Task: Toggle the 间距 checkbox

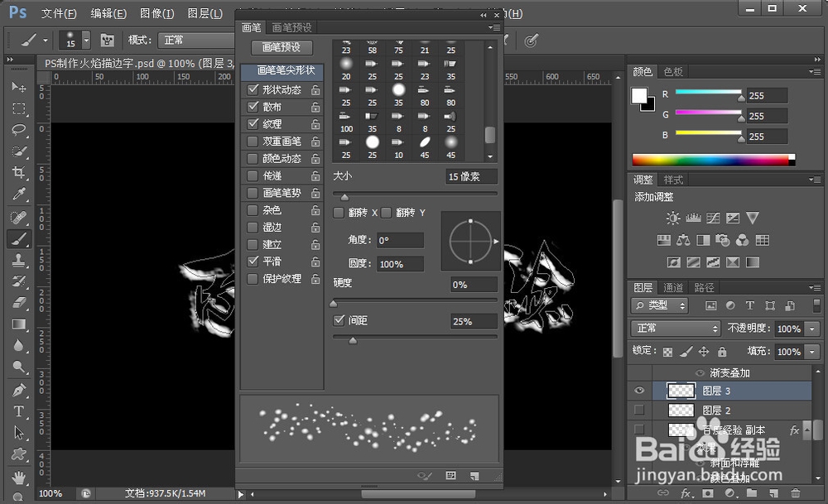Action: [339, 320]
